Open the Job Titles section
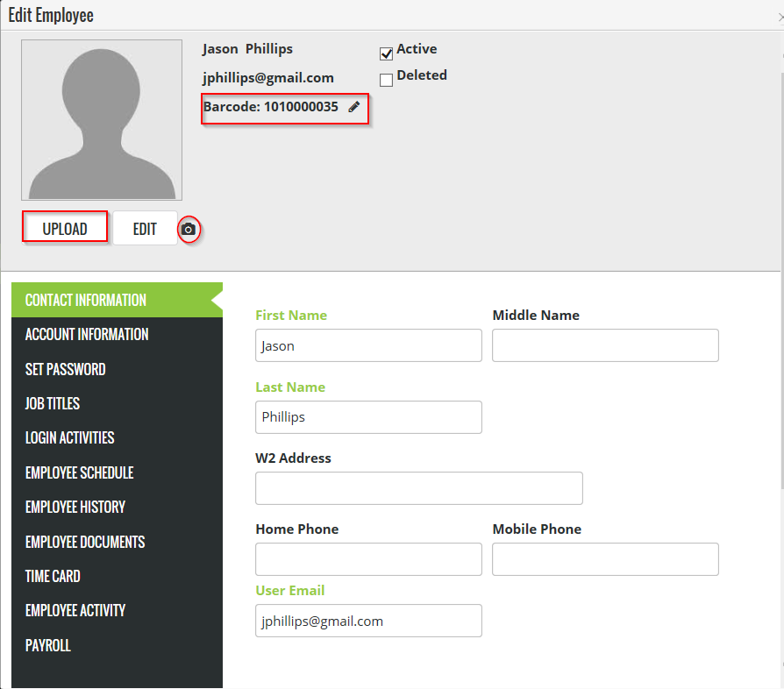This screenshot has height=689, width=784. click(53, 403)
